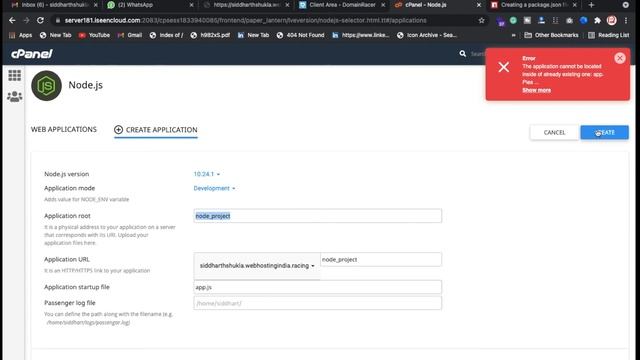The height and width of the screenshot is (360, 640).
Task: Click the Node.js page title text
Action: click(86, 85)
